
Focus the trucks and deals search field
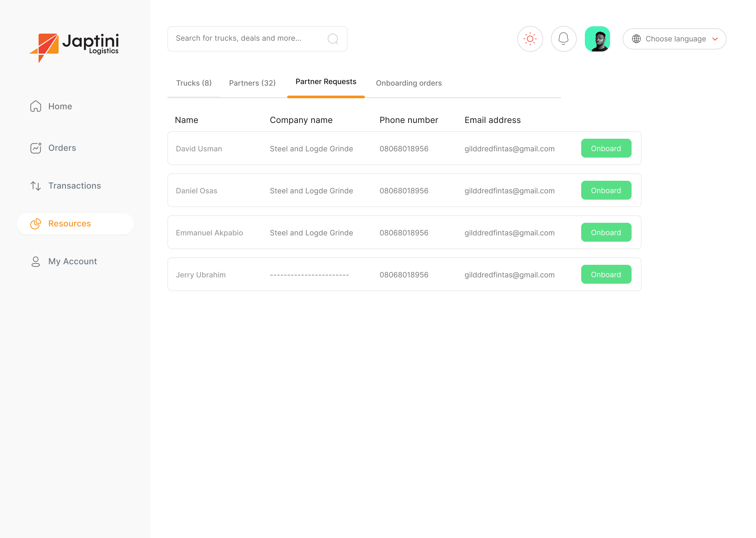257,39
